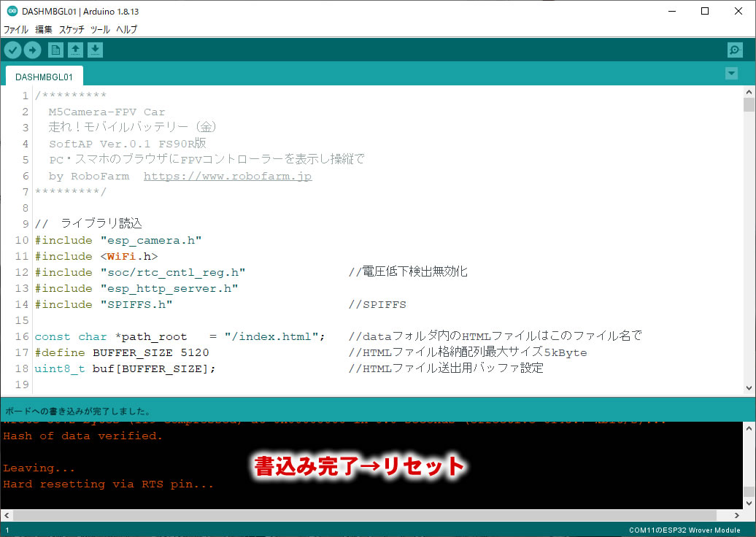Click the "soc/rtc_cntl_reg.h" include line

140,272
